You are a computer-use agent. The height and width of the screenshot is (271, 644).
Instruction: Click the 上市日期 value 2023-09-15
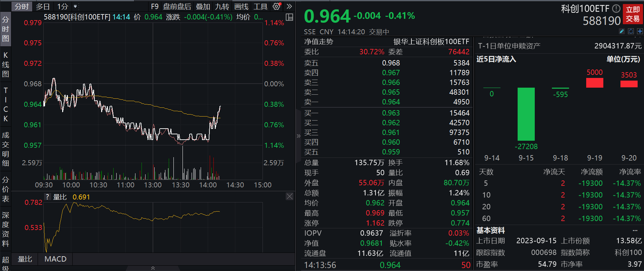point(536,240)
